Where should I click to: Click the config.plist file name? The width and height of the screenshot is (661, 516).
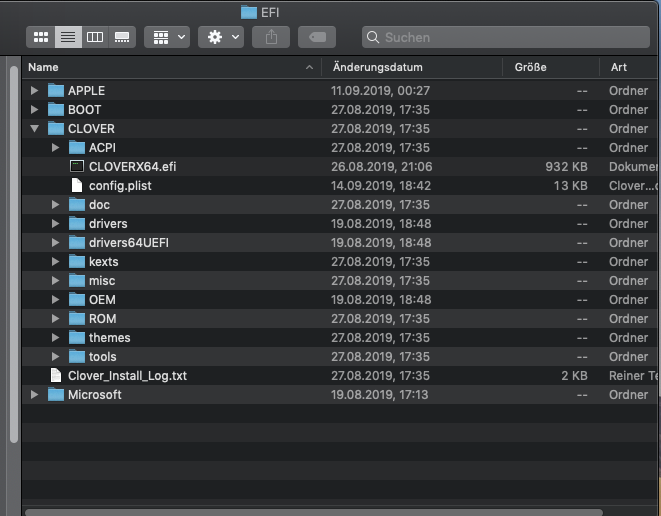click(x=120, y=185)
